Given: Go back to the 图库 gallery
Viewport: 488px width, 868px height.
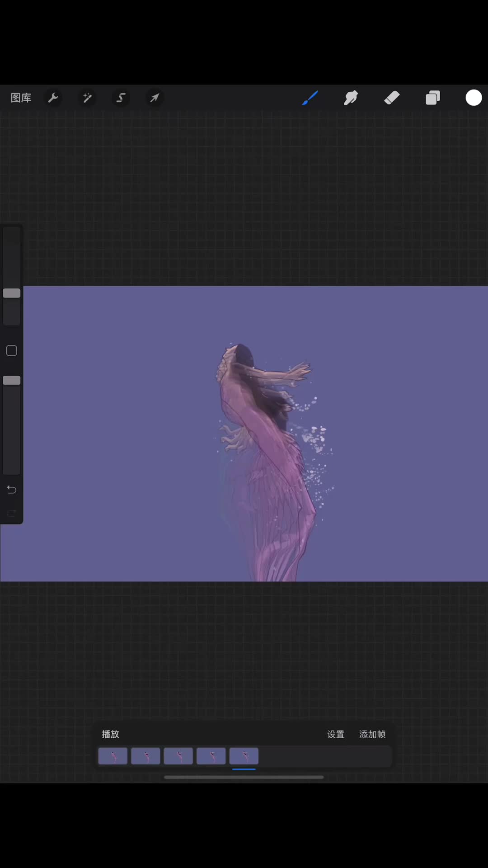Looking at the screenshot, I should (21, 98).
